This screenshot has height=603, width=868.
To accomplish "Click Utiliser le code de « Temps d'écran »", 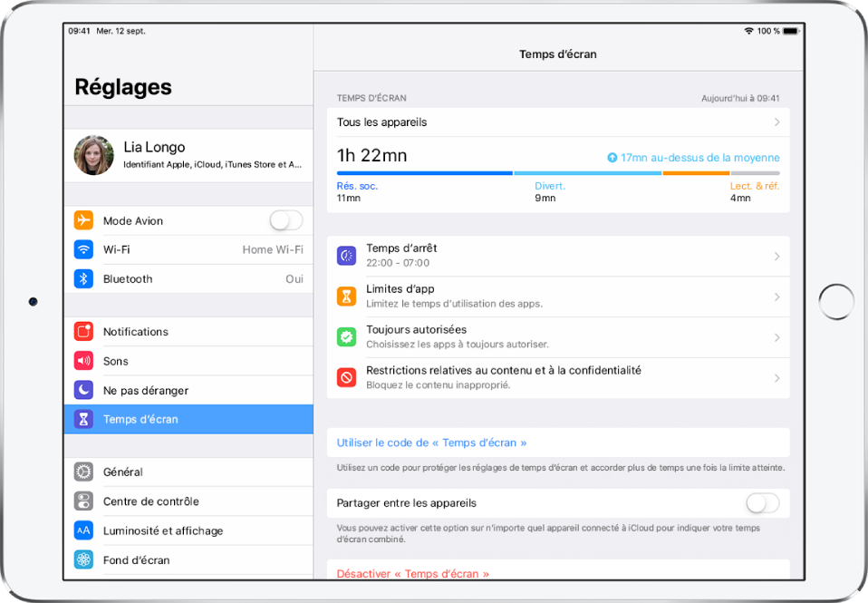I will click(432, 443).
